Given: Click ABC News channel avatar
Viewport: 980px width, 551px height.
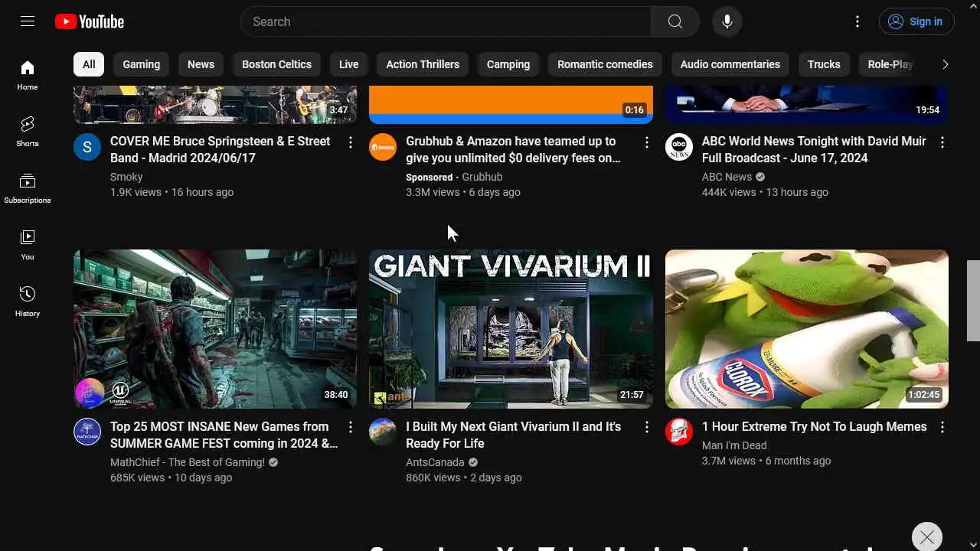Looking at the screenshot, I should (679, 147).
